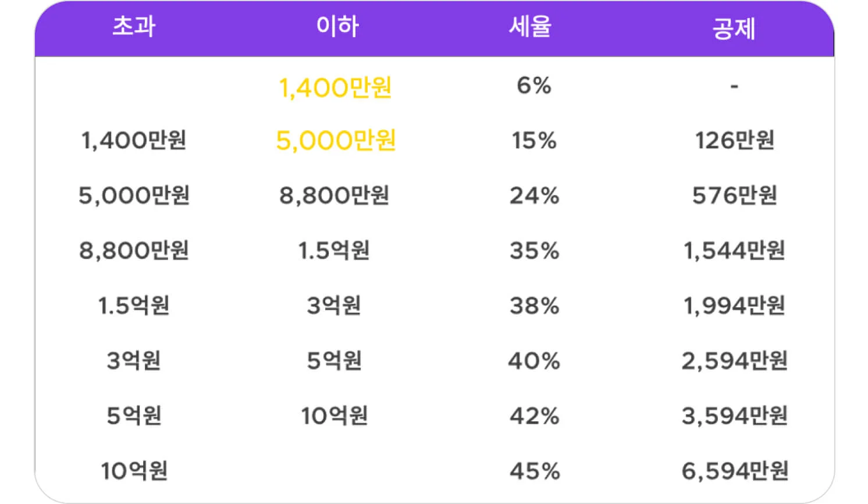868x504 pixels.
Task: Click the 2,594만원 deduction cell
Action: click(735, 361)
